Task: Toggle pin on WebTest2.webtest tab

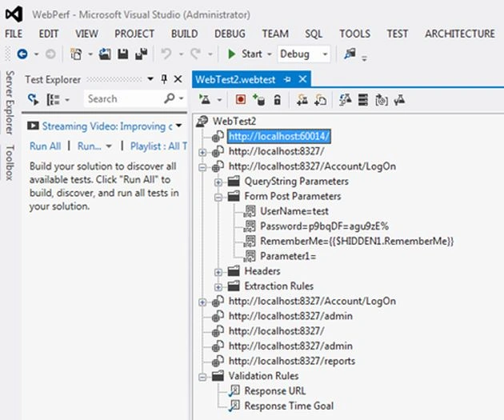Action: pos(287,79)
